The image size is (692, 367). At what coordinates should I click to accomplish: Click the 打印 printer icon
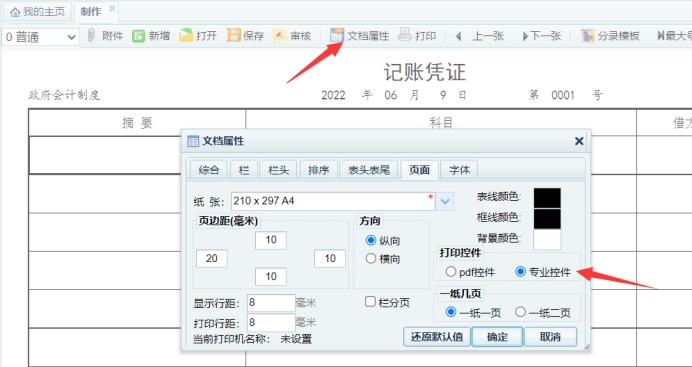pos(405,35)
